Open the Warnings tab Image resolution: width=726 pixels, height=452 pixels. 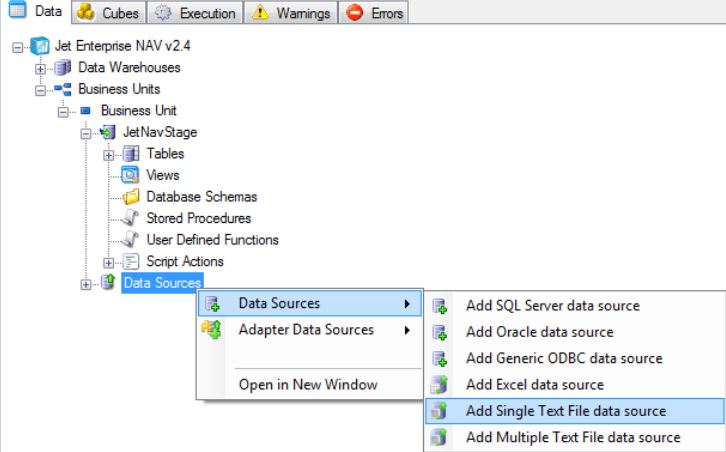click(291, 12)
